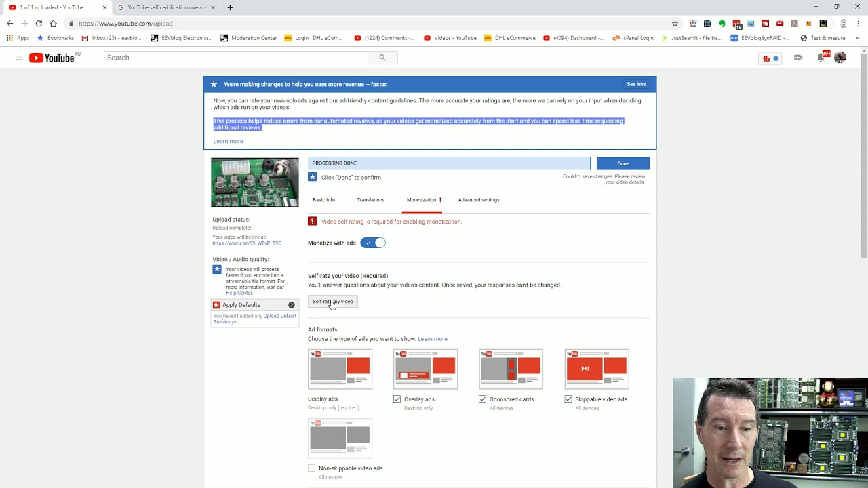Open the TubeBuddy menu in YouTube header
Viewport: 868px width, 488px height.
tap(770, 58)
